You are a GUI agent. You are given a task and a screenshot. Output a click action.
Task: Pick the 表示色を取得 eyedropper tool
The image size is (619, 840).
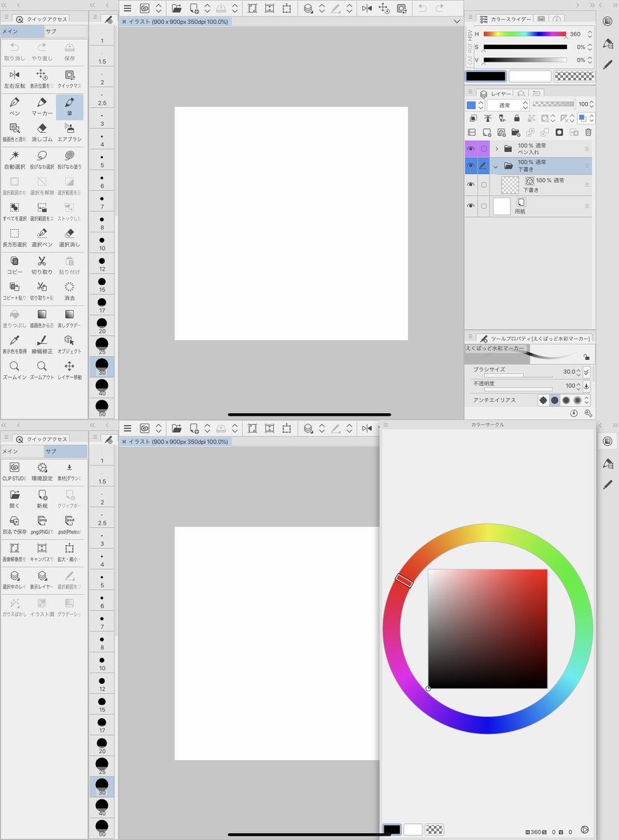point(15,344)
